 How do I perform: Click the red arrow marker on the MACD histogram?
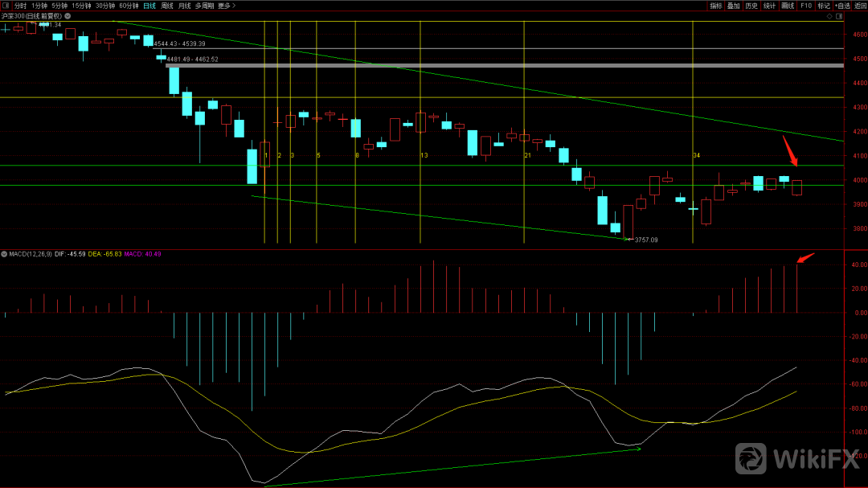tap(805, 258)
